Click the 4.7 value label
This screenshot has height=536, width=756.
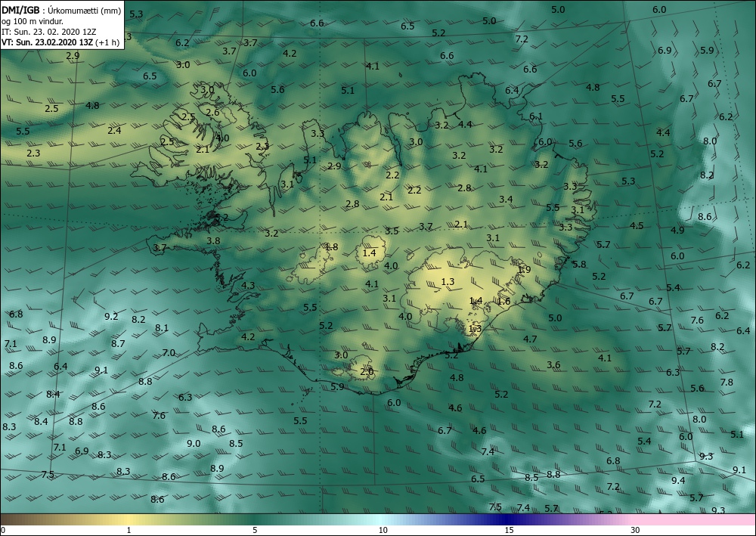click(x=530, y=339)
